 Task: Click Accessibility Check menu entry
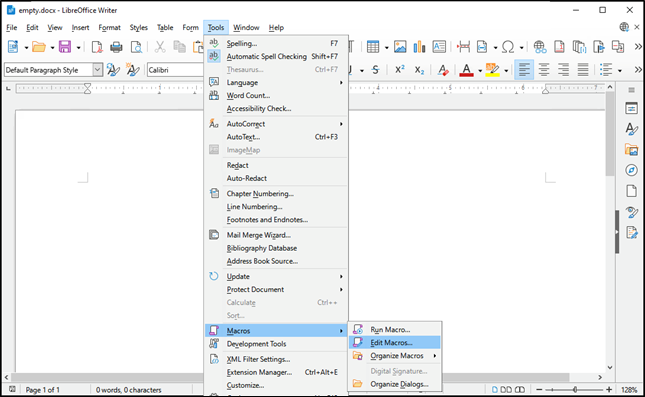[276, 109]
